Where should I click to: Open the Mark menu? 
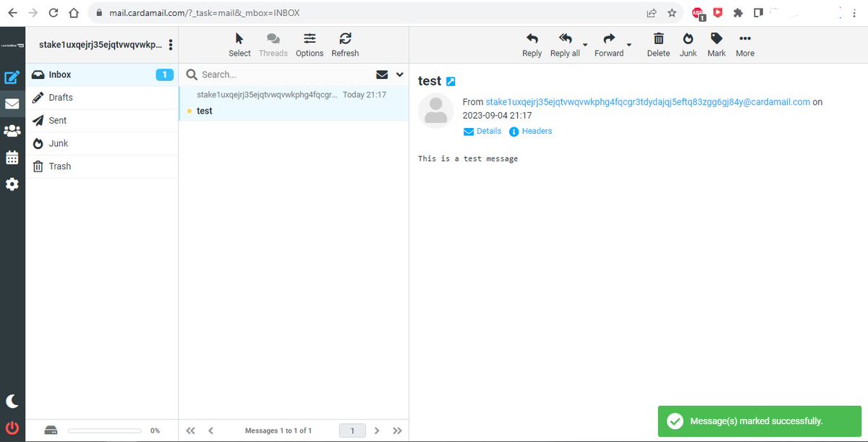[716, 45]
